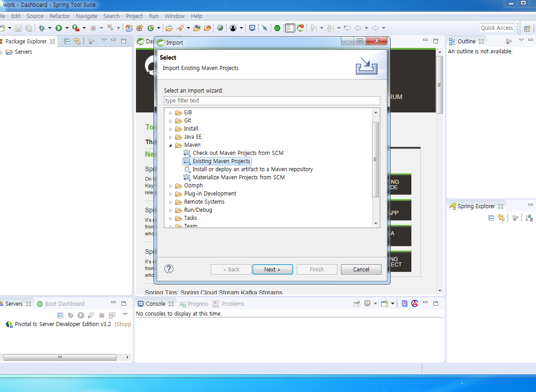Select Existing Maven Projects entry
536x392 pixels.
[217, 161]
